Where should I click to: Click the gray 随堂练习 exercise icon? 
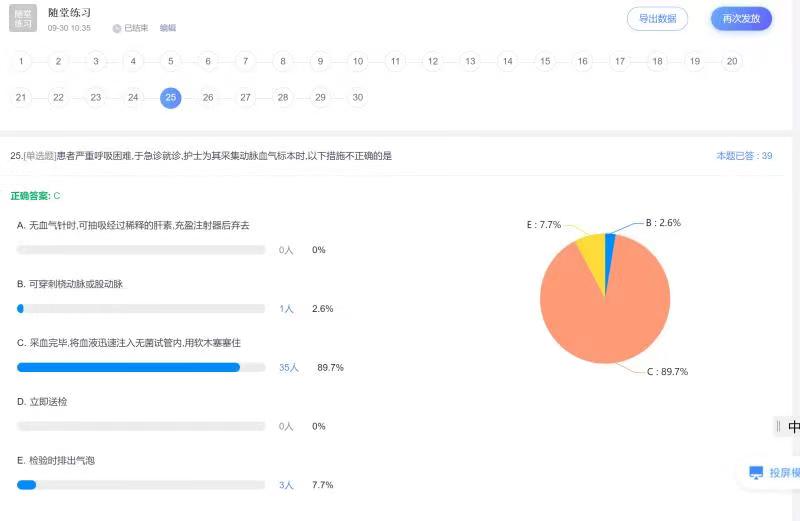tap(23, 19)
